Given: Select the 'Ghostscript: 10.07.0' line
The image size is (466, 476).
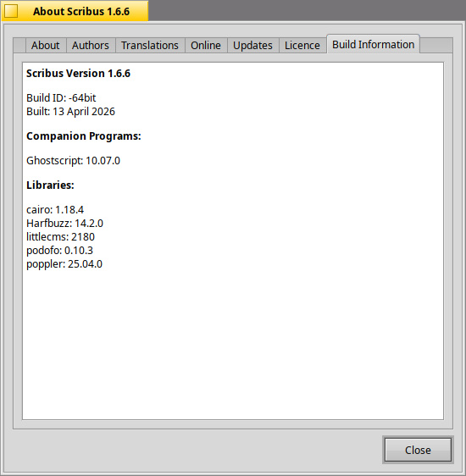Looking at the screenshot, I should 73,161.
